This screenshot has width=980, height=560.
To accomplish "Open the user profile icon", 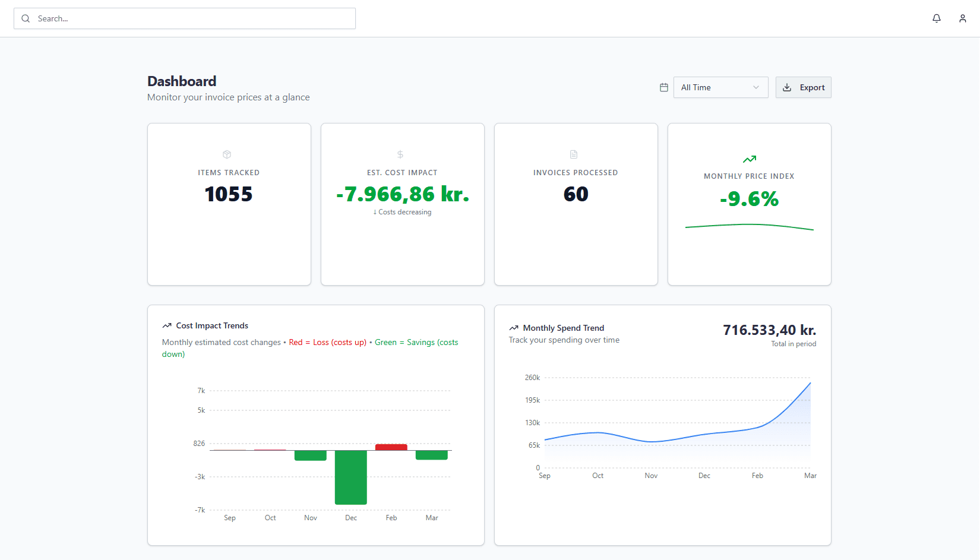I will coord(963,18).
